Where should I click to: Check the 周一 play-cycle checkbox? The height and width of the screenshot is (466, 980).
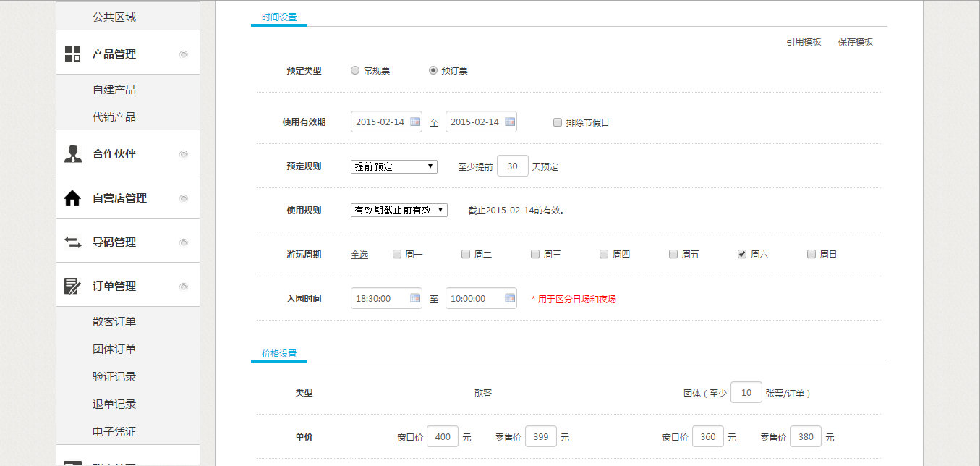(x=397, y=255)
